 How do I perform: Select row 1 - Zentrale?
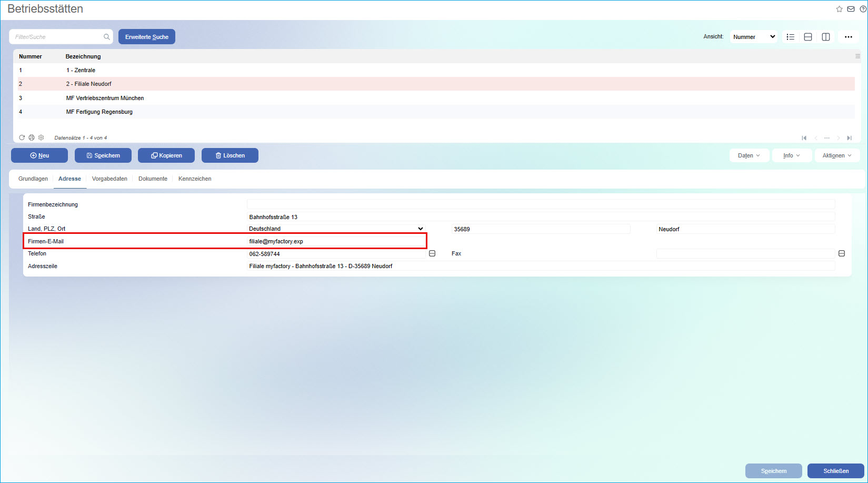(x=436, y=70)
